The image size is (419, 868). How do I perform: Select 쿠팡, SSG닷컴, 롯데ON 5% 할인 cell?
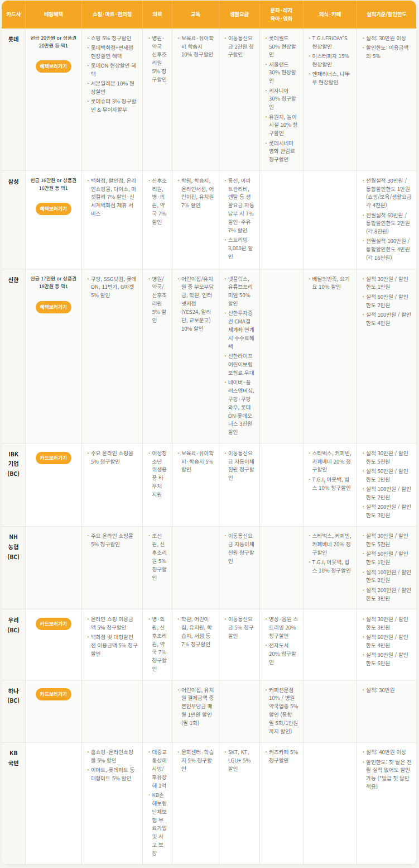[114, 287]
